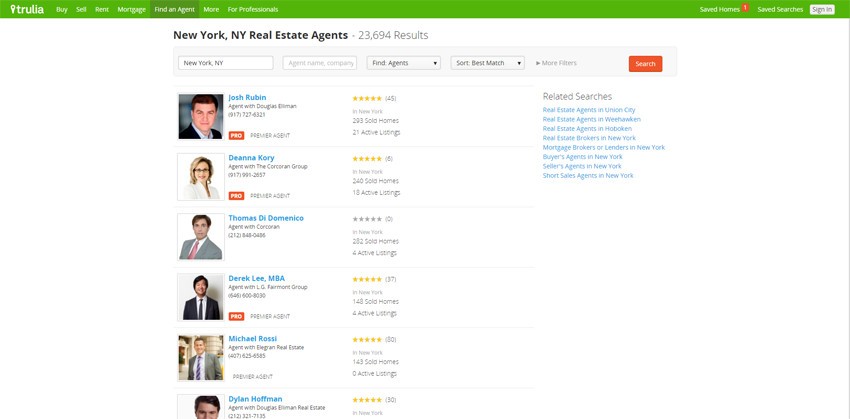
Task: Click Thomas Di Domenico's phone (212) 848-0486
Action: [247, 235]
